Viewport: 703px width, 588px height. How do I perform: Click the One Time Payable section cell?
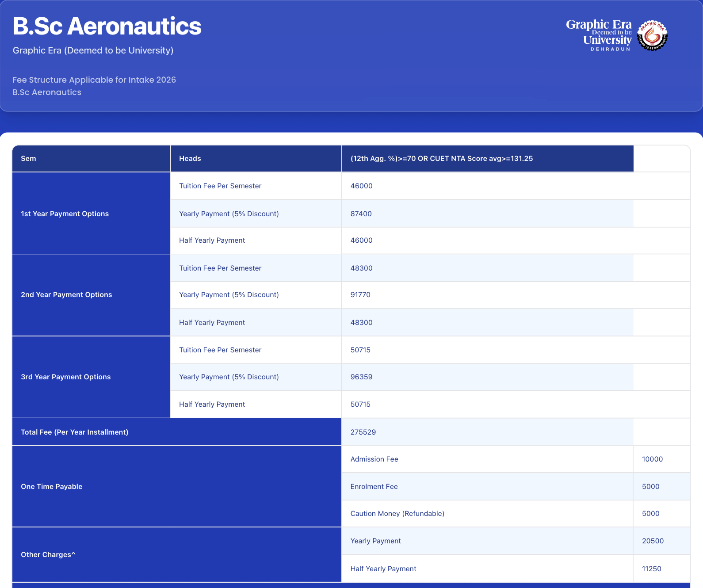(x=51, y=487)
